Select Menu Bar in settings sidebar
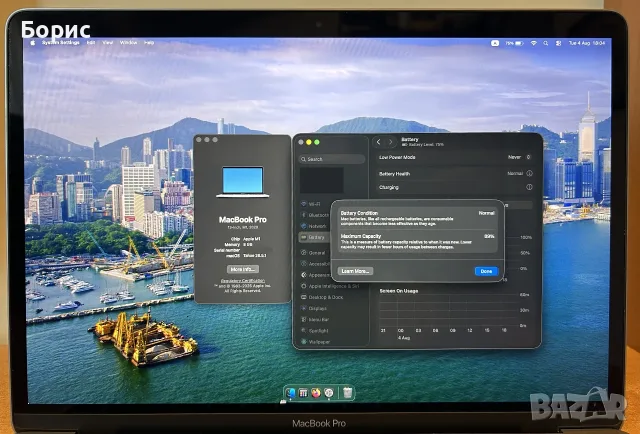The height and width of the screenshot is (434, 640). pyautogui.click(x=317, y=320)
